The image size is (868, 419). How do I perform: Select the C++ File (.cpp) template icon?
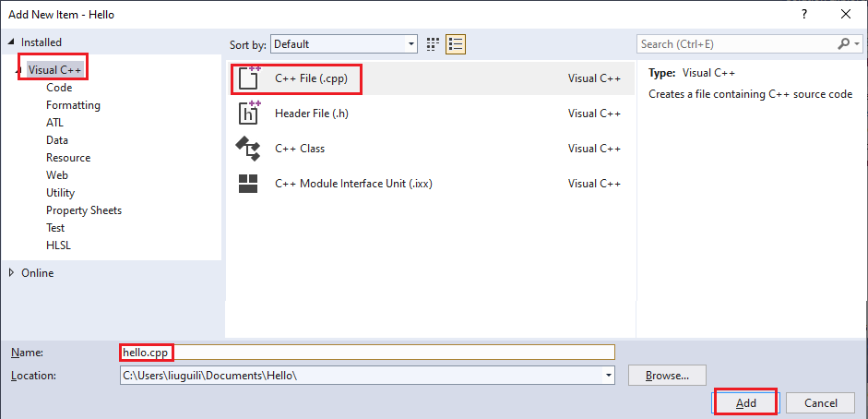249,78
